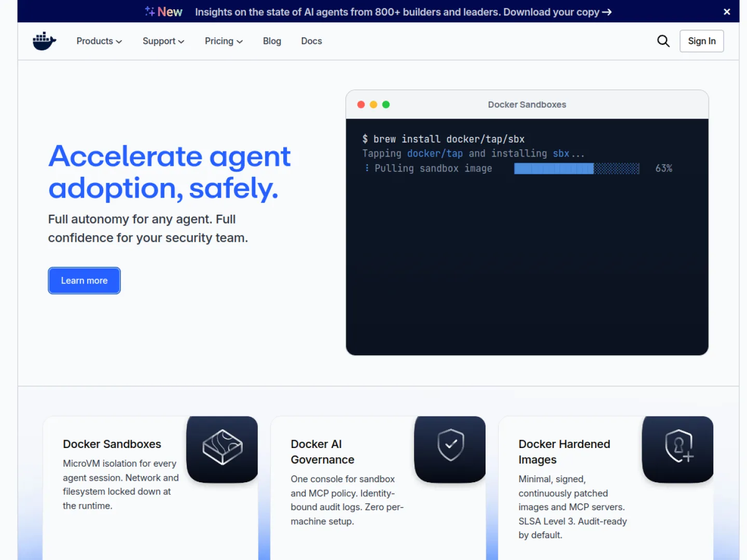The height and width of the screenshot is (560, 747).
Task: Open the search magnifier icon
Action: [663, 41]
